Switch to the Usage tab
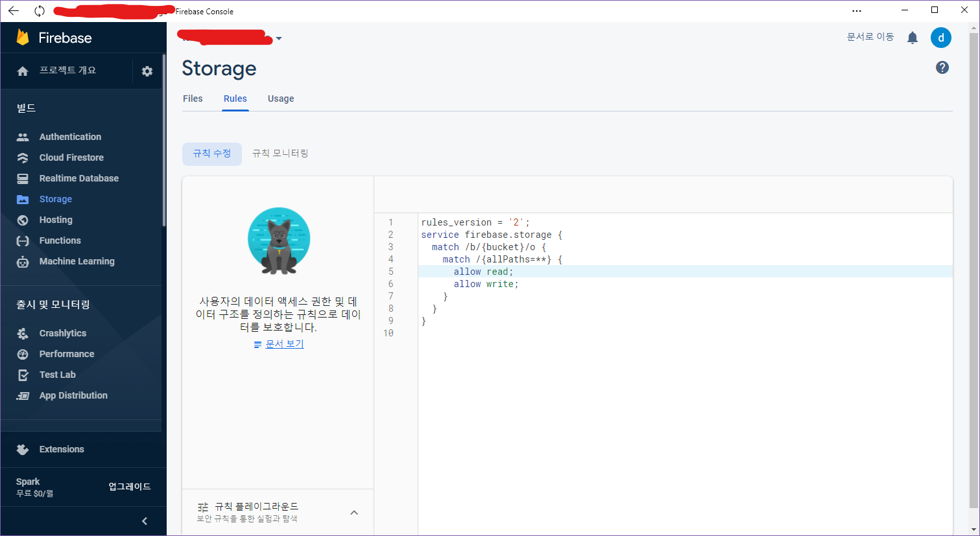This screenshot has width=980, height=536. pyautogui.click(x=281, y=99)
